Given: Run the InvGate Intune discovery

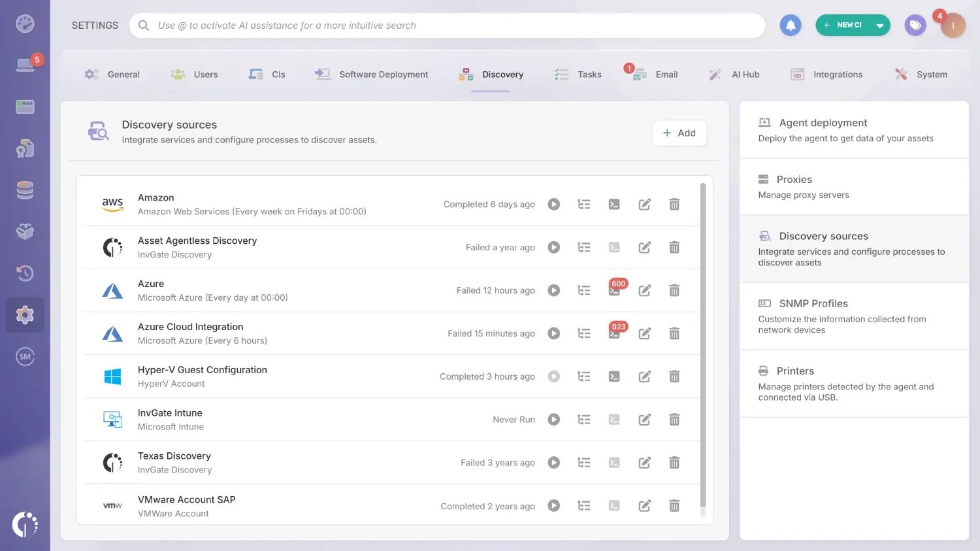Looking at the screenshot, I should (553, 420).
